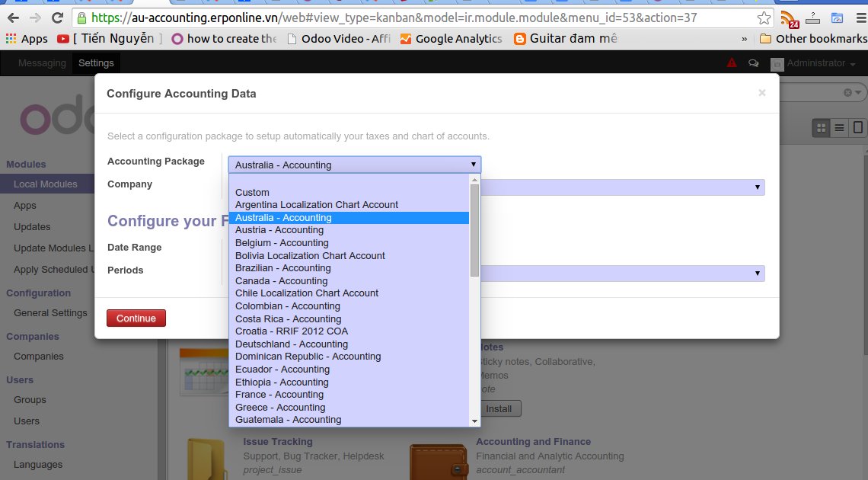Click the browser back arrow
The image size is (868, 480).
point(13,18)
